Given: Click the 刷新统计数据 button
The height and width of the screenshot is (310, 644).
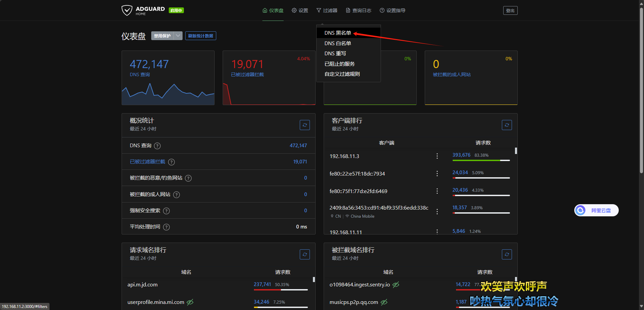Looking at the screenshot, I should point(200,36).
